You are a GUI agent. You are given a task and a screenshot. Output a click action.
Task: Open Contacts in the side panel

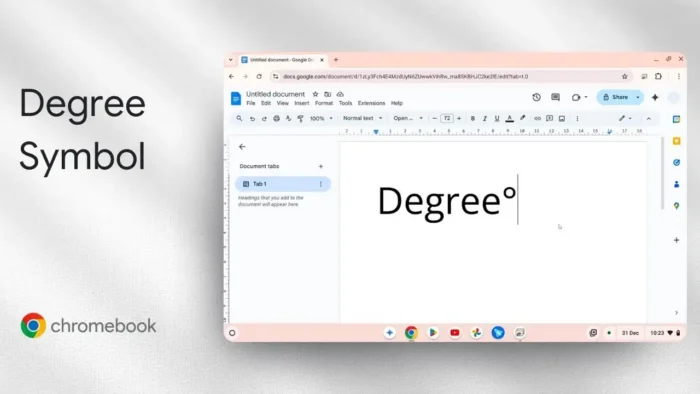[676, 184]
